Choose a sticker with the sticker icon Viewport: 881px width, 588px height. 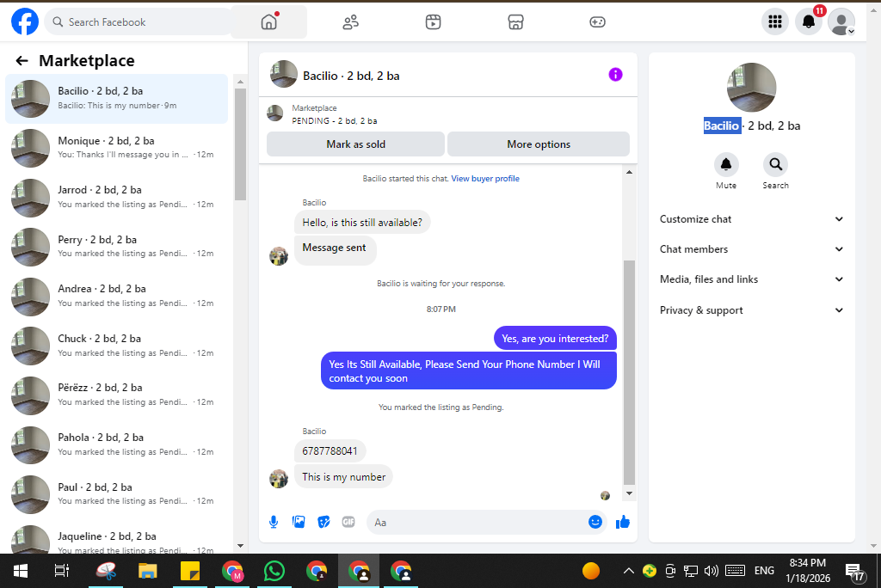[x=323, y=522]
